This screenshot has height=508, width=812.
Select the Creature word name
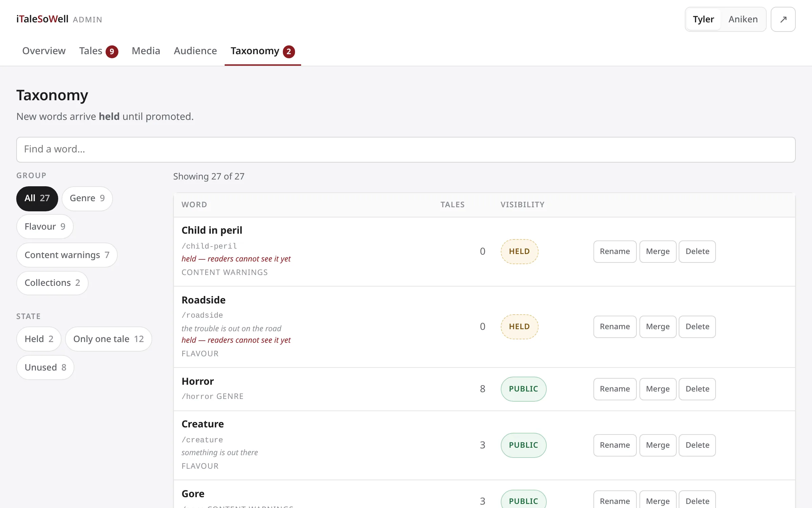click(203, 424)
